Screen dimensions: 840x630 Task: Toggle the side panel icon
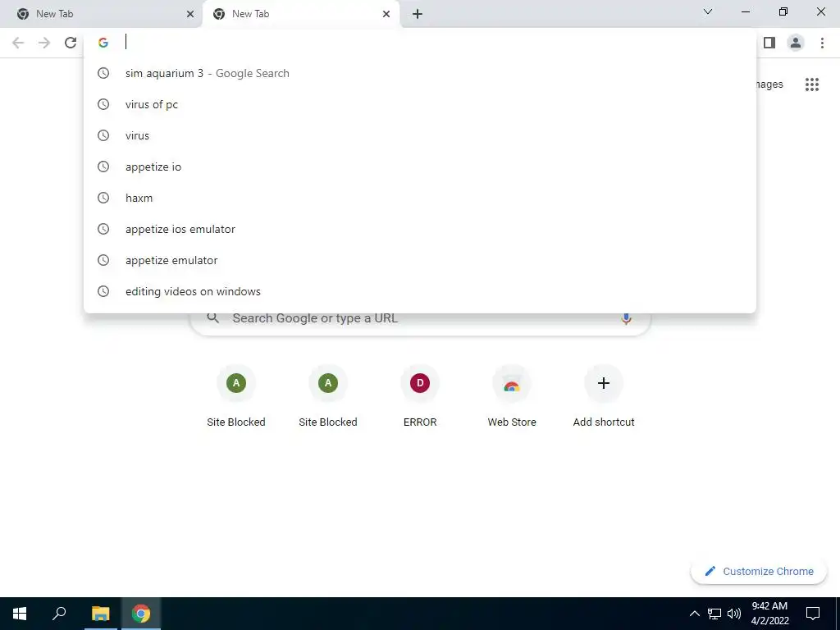769,43
